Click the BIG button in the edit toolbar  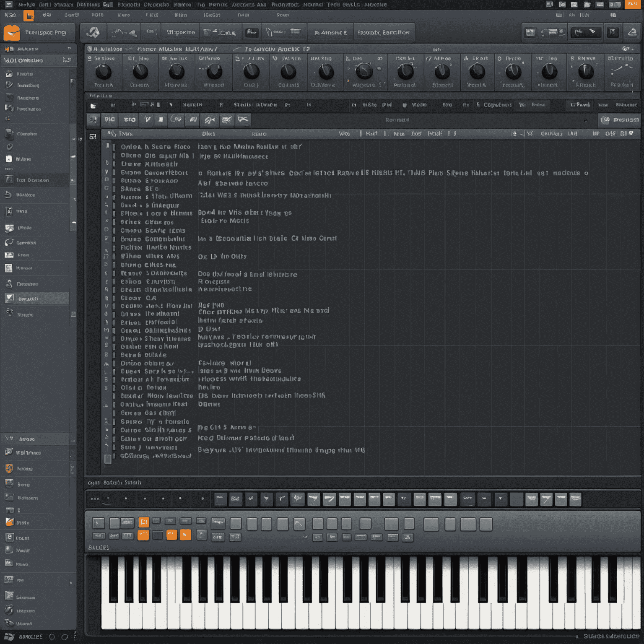click(x=110, y=120)
